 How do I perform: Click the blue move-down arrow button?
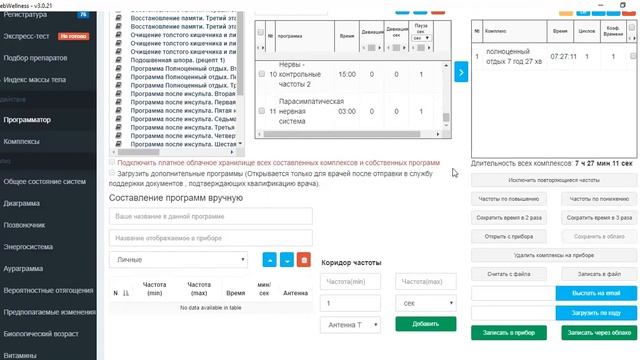point(287,260)
